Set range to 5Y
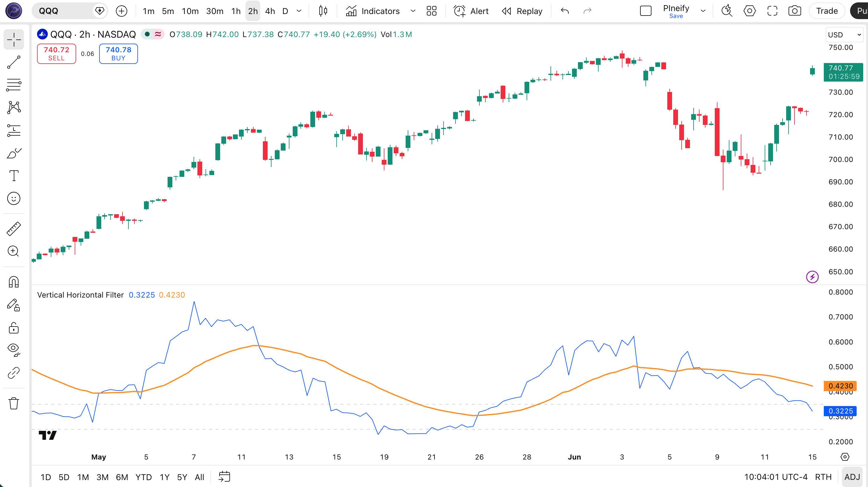 coord(182,477)
